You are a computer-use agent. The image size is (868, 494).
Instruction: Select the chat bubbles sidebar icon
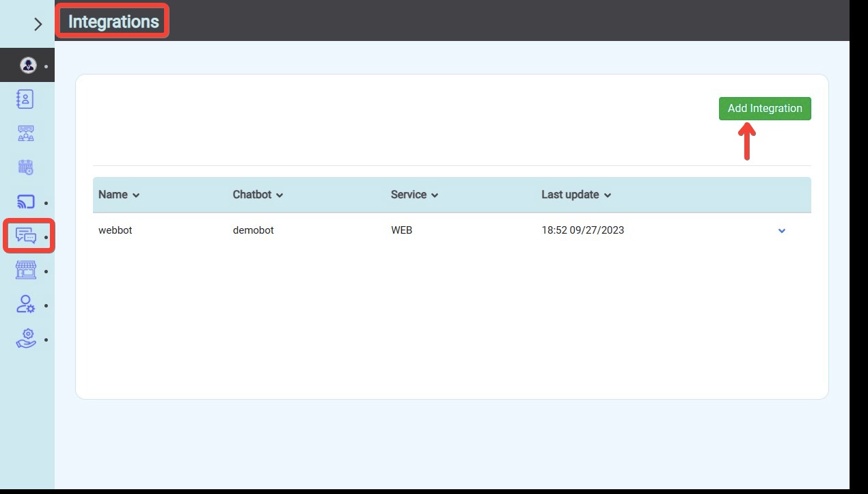click(26, 236)
